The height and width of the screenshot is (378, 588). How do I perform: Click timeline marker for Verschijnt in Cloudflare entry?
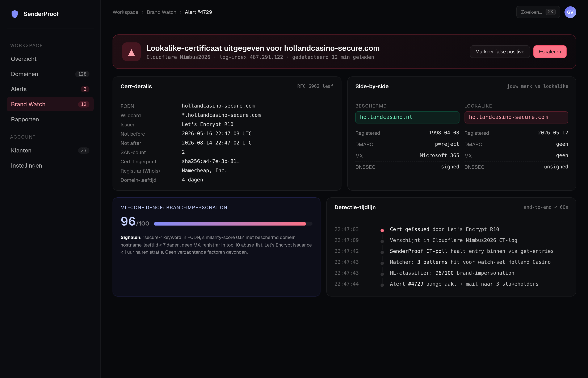coord(382,241)
